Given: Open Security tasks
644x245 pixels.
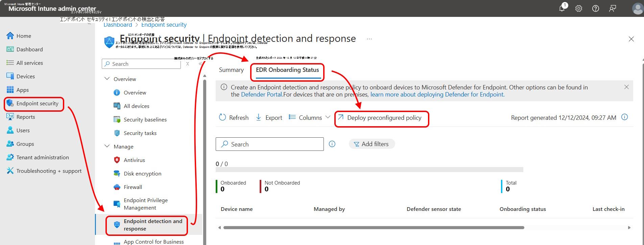Looking at the screenshot, I should pos(135,133).
